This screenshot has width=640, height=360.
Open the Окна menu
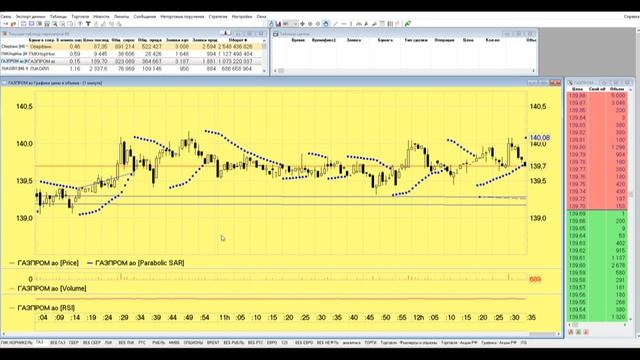[x=261, y=17]
